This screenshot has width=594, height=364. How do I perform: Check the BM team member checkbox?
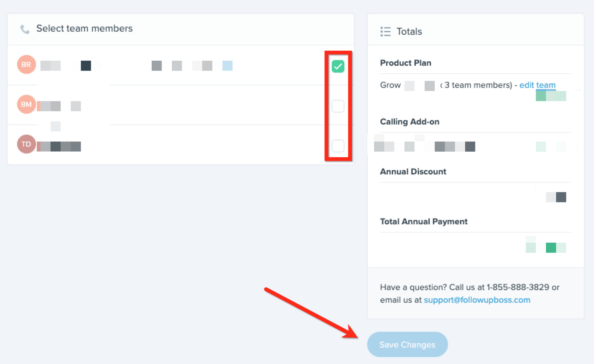[338, 106]
